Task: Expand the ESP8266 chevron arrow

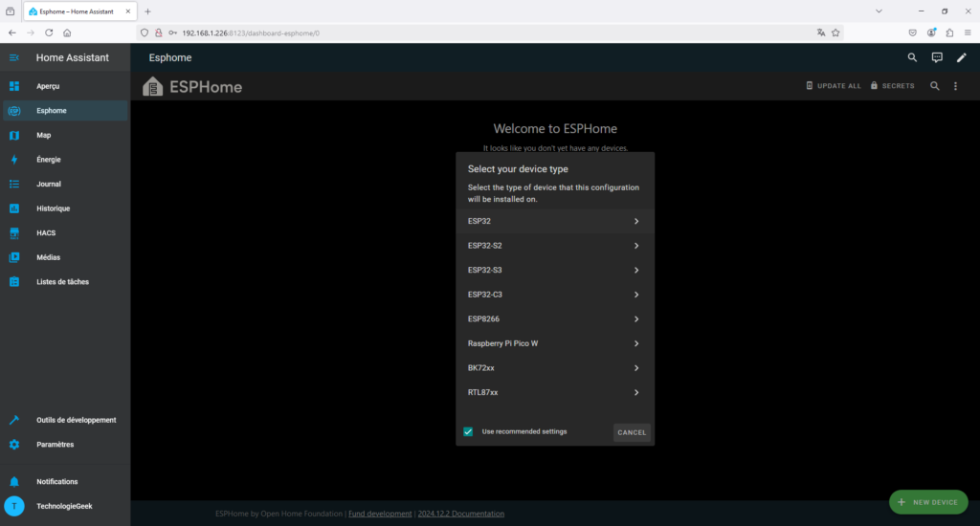Action: [636, 318]
